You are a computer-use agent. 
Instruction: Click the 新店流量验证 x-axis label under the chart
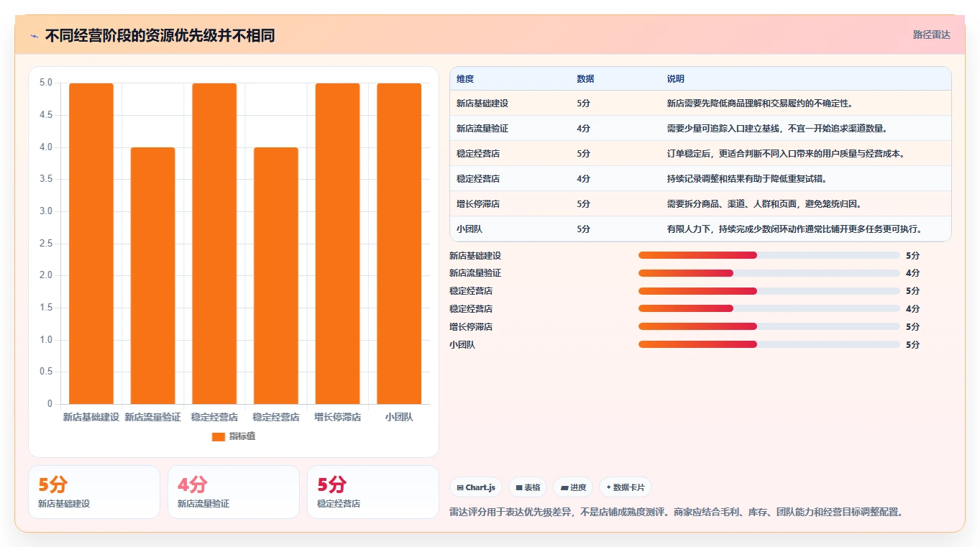click(x=152, y=417)
